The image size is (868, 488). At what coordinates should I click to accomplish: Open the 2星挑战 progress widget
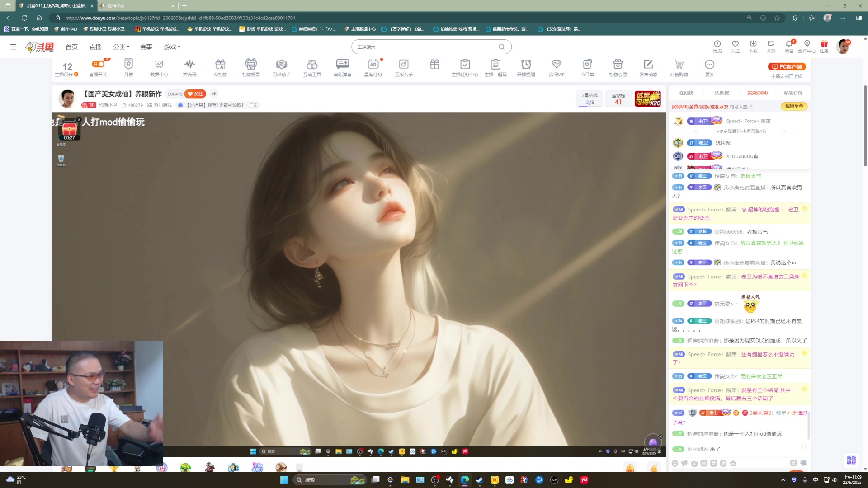pyautogui.click(x=590, y=99)
